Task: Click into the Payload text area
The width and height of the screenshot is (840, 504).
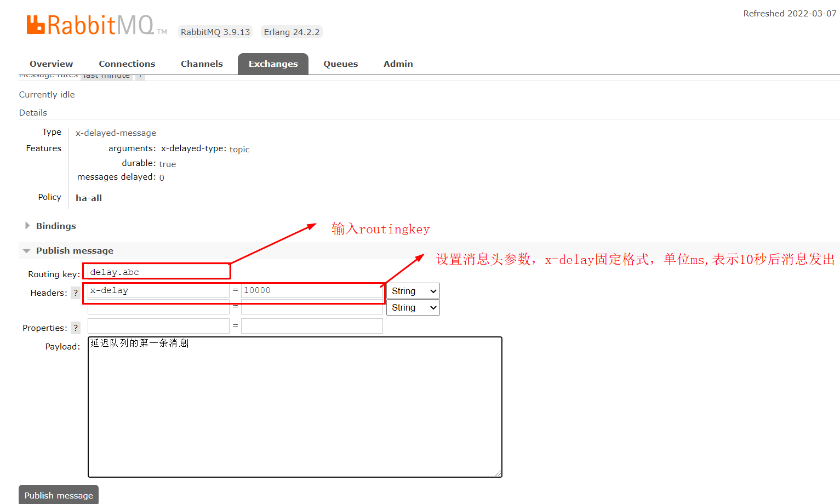Action: [295, 407]
